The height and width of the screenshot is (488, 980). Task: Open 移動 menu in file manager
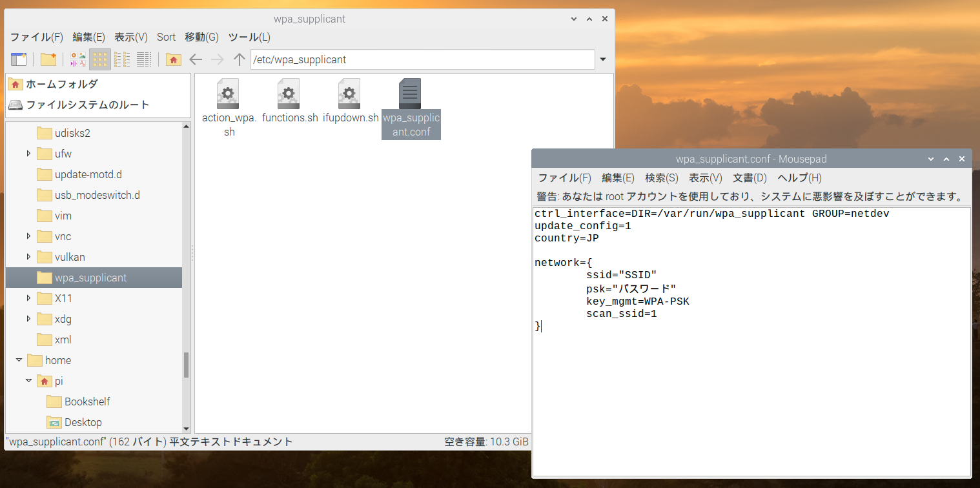click(201, 37)
